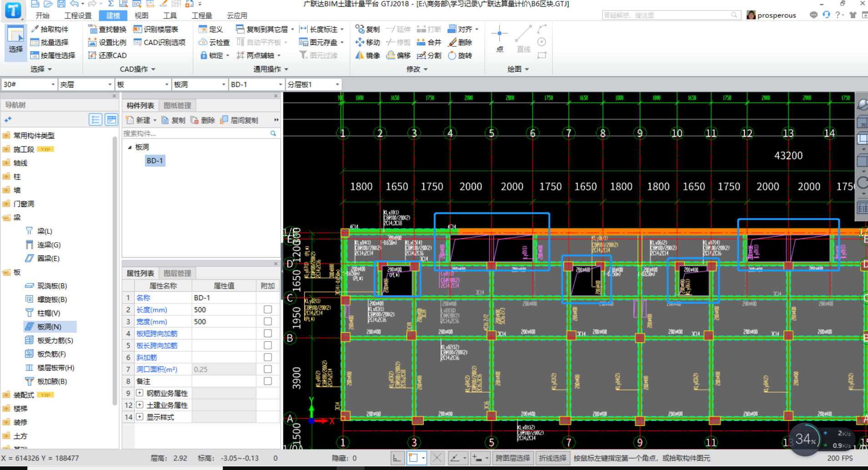Open the 工程量 ribbon tab

(x=202, y=15)
